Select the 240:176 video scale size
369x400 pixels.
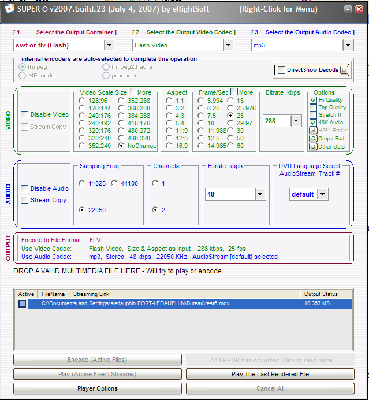click(82, 115)
